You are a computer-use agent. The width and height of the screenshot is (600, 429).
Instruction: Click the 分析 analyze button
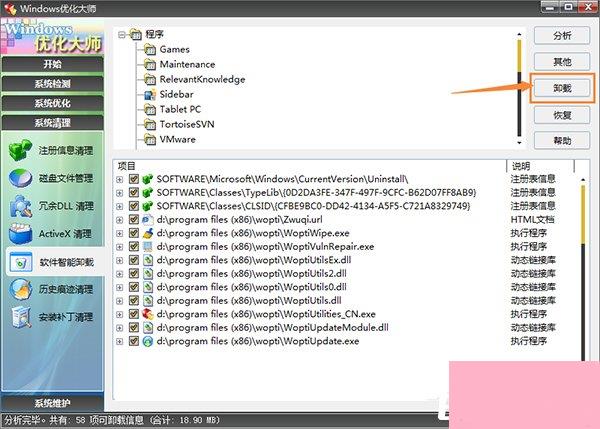[x=562, y=36]
